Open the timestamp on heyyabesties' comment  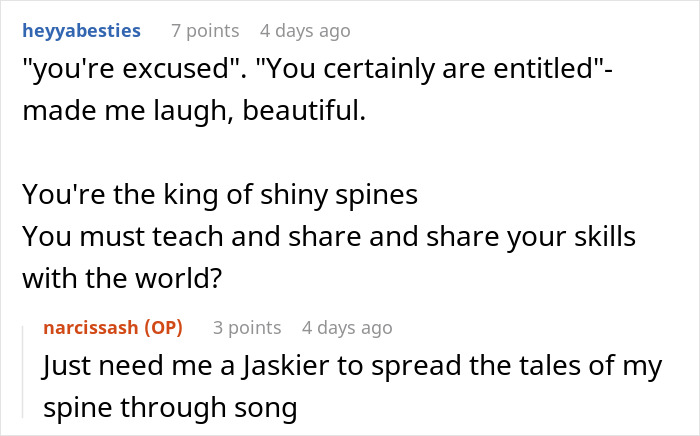point(304,30)
